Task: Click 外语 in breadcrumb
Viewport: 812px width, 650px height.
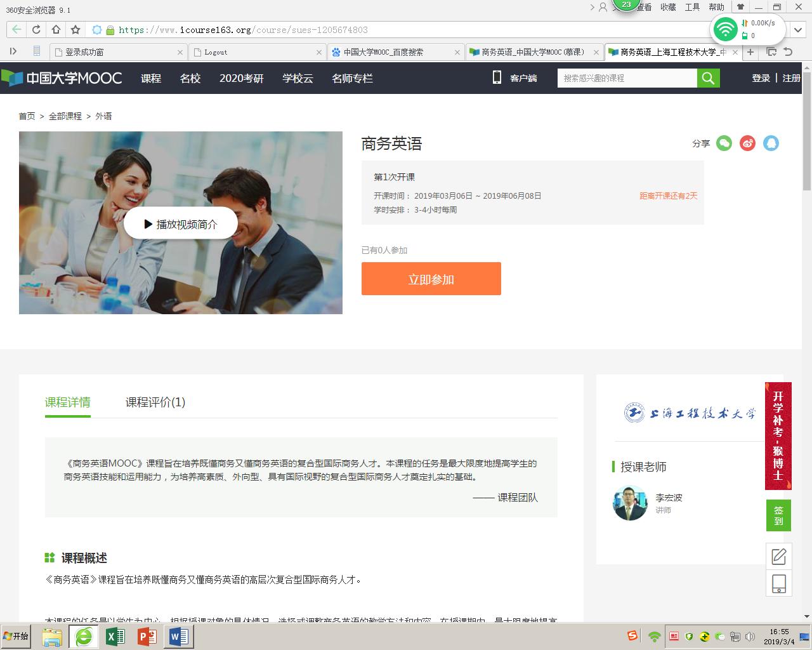Action: [x=103, y=116]
